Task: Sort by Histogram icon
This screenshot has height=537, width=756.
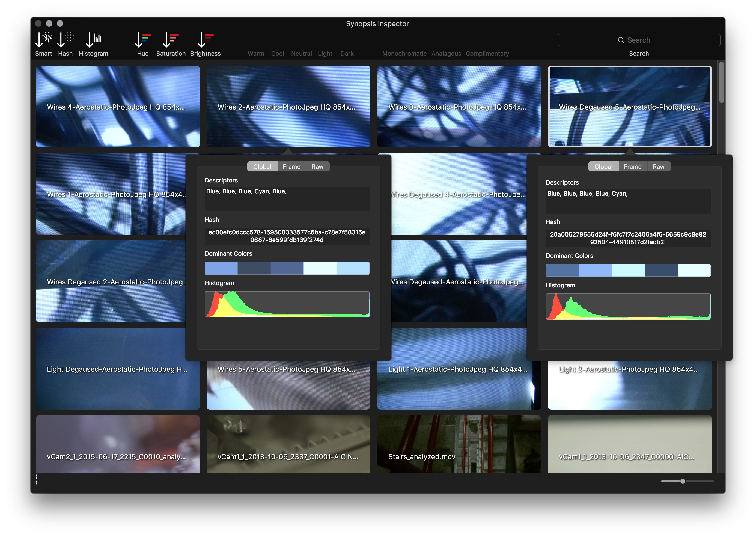Action: coord(94,40)
